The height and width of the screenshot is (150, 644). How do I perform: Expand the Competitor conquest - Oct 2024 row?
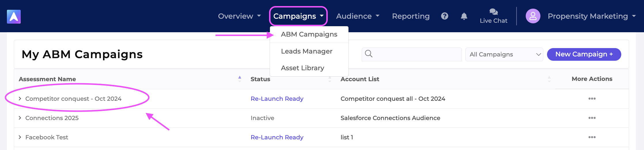pos(20,99)
